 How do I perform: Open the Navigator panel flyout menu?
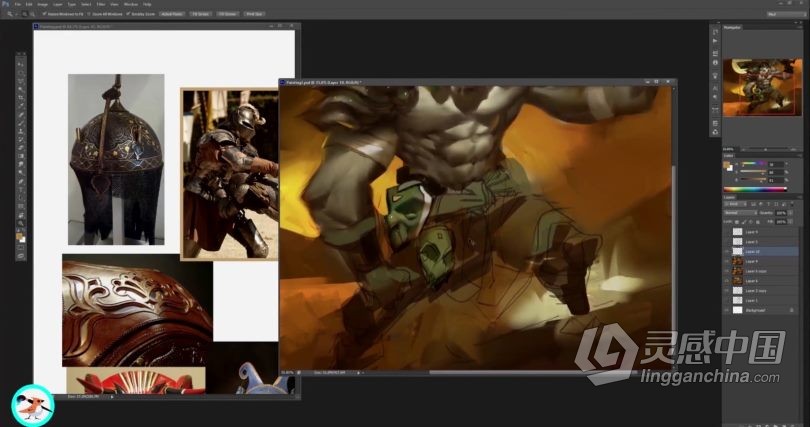[x=800, y=27]
